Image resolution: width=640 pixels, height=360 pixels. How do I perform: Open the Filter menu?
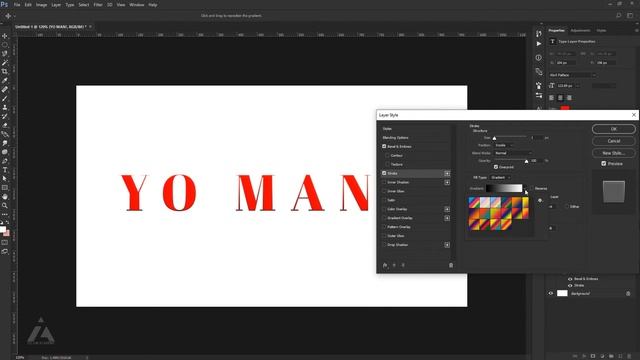(98, 5)
